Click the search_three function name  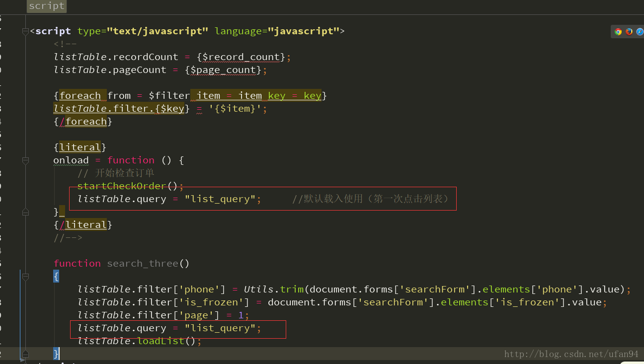click(143, 264)
